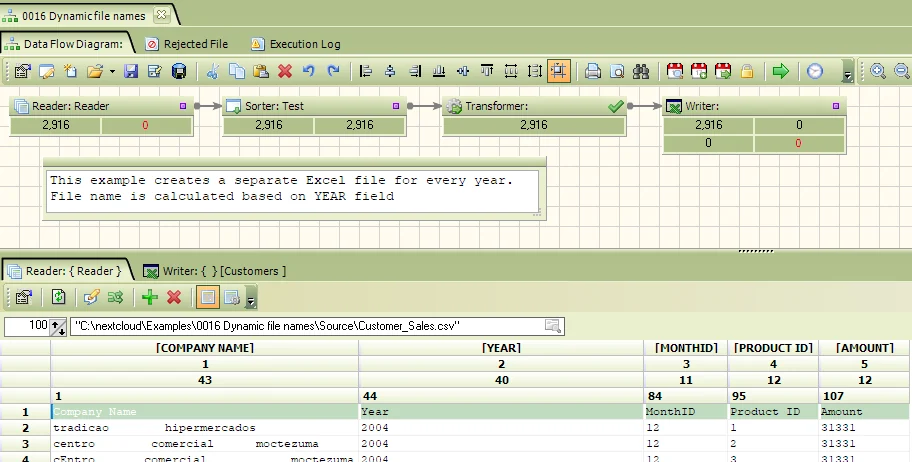The height and width of the screenshot is (462, 912).
Task: Click the edit window pencil icon
Action: [47, 71]
